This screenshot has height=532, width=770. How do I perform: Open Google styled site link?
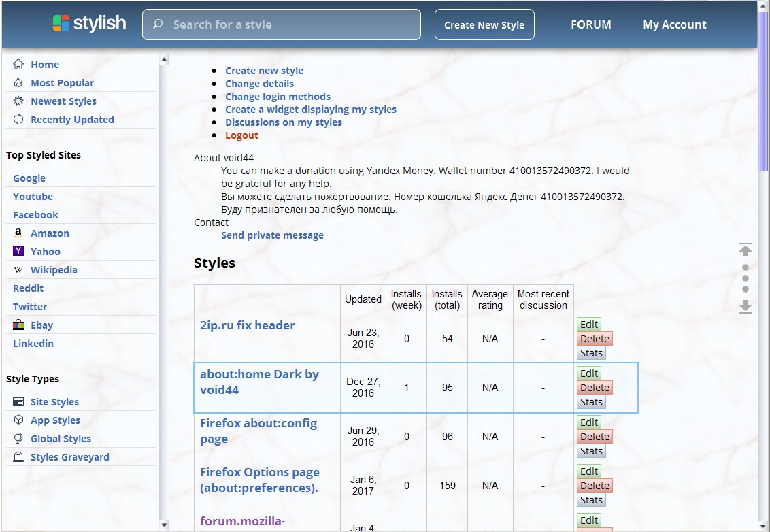pyautogui.click(x=29, y=178)
